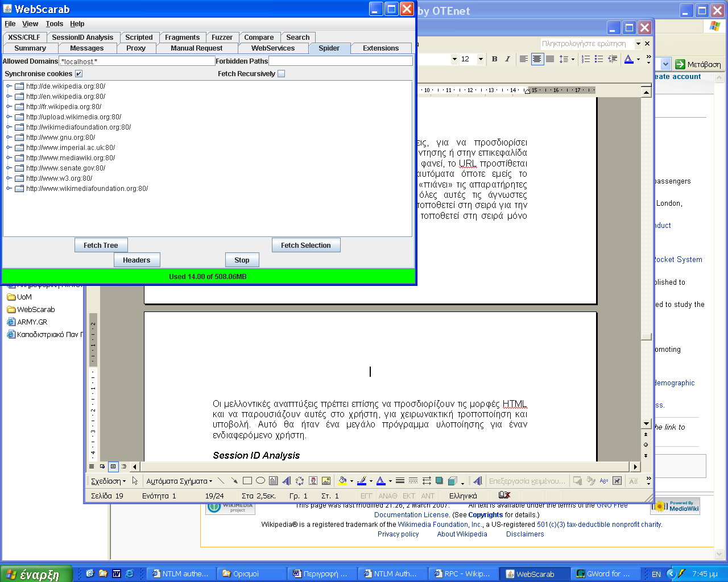Open the About Wikipedia link
Image resolution: width=728 pixels, height=582 pixels.
tap(462, 534)
